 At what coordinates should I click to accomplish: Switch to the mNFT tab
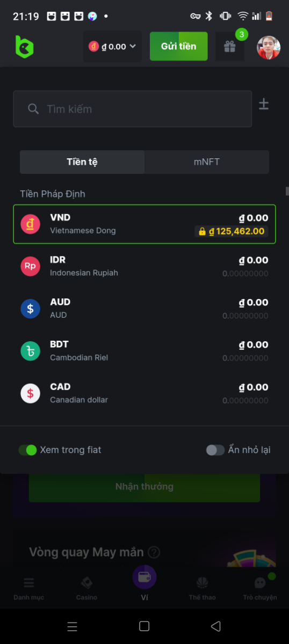tap(207, 162)
